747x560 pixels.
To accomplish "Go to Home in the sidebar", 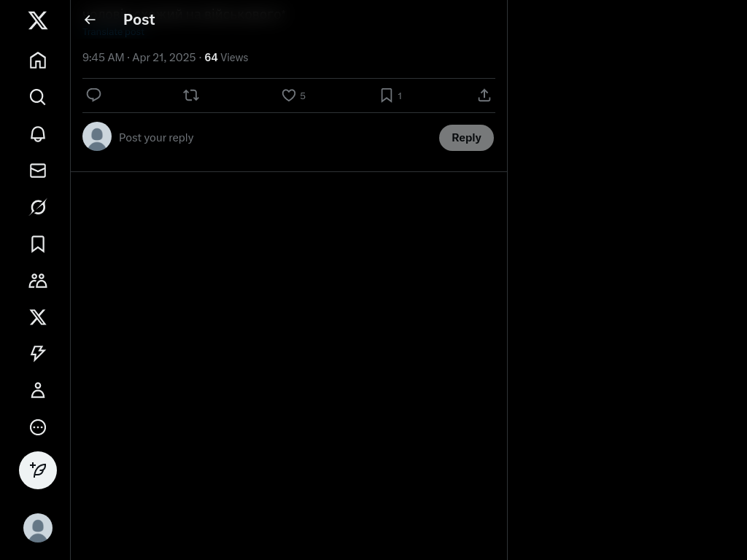I will point(38,61).
